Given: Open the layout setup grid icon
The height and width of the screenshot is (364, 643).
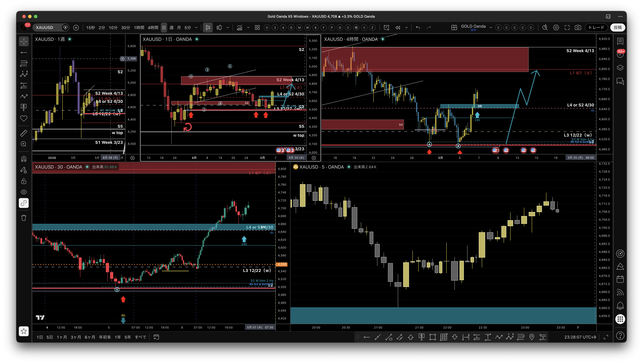Looking at the screenshot, I should [x=454, y=28].
